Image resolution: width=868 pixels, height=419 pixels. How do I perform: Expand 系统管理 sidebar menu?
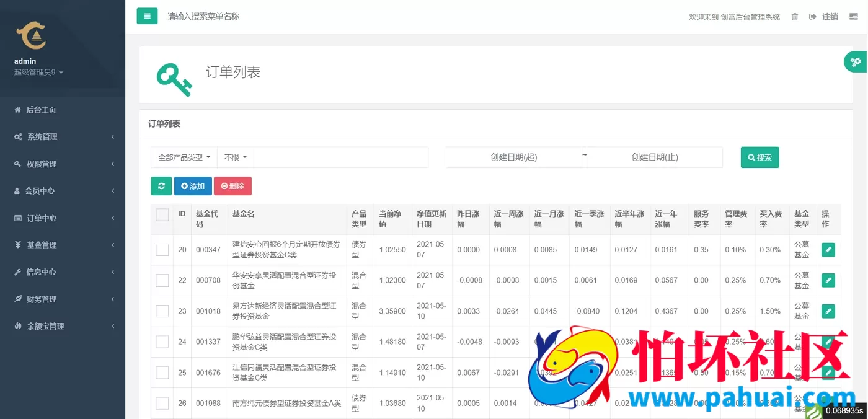tap(63, 137)
